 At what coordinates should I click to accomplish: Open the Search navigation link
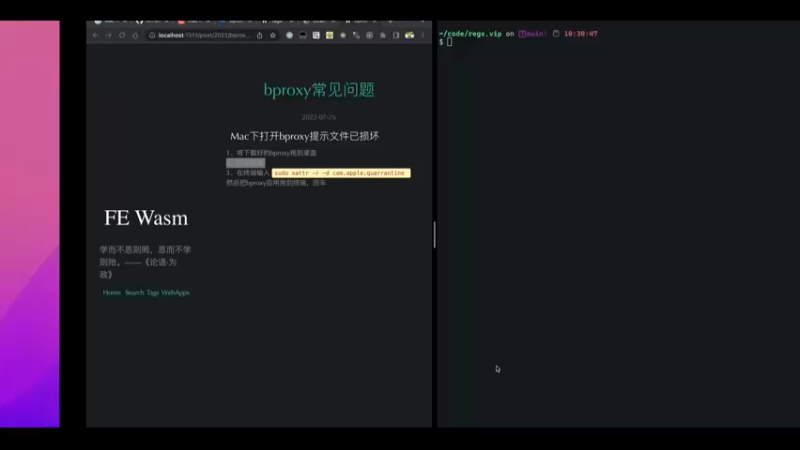coord(135,292)
